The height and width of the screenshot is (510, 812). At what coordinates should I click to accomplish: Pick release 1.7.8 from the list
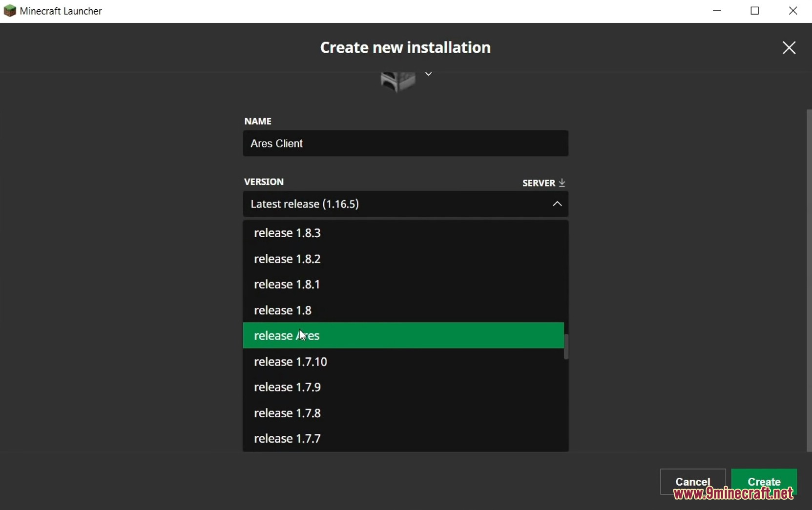[x=403, y=413]
